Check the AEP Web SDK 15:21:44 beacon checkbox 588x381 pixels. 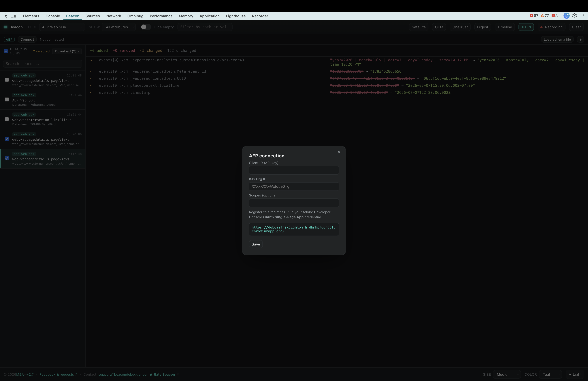[7, 99]
